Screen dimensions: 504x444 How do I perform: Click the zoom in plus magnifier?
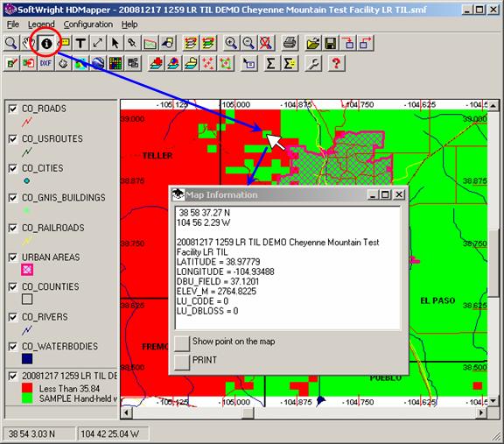(231, 43)
